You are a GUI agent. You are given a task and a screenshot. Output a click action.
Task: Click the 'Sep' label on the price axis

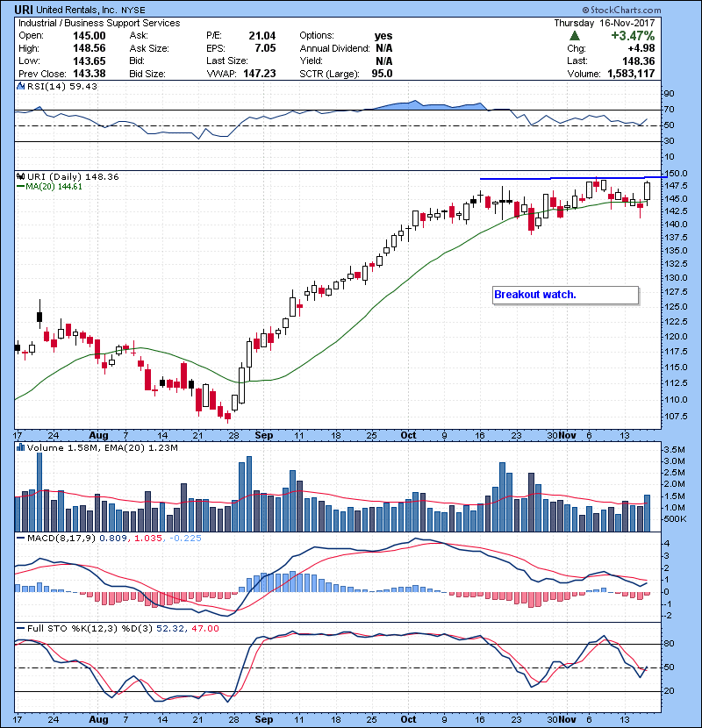point(264,436)
